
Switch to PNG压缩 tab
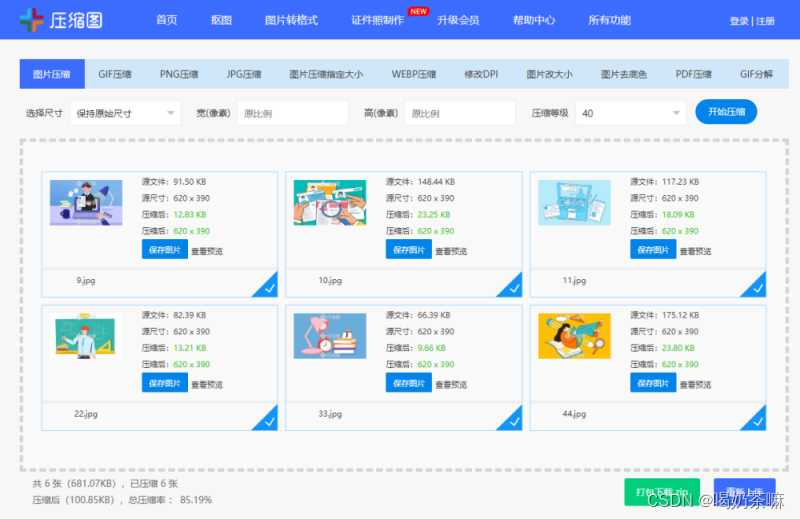click(x=179, y=74)
